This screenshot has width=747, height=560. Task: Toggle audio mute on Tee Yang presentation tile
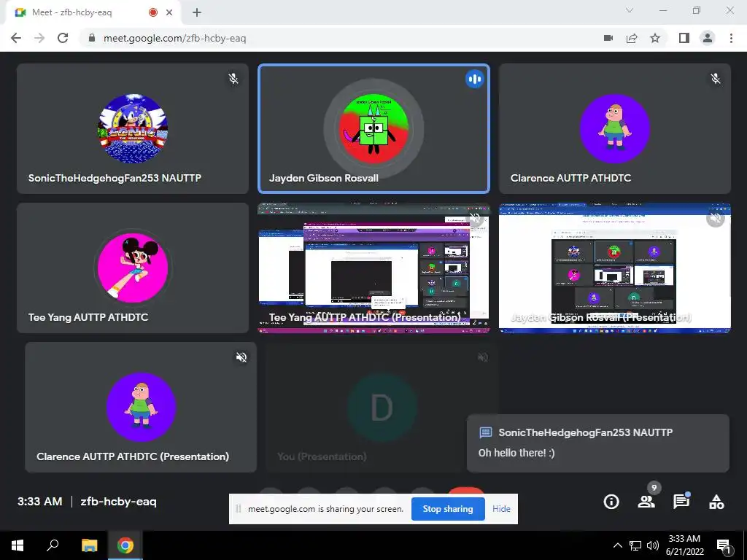tap(475, 219)
